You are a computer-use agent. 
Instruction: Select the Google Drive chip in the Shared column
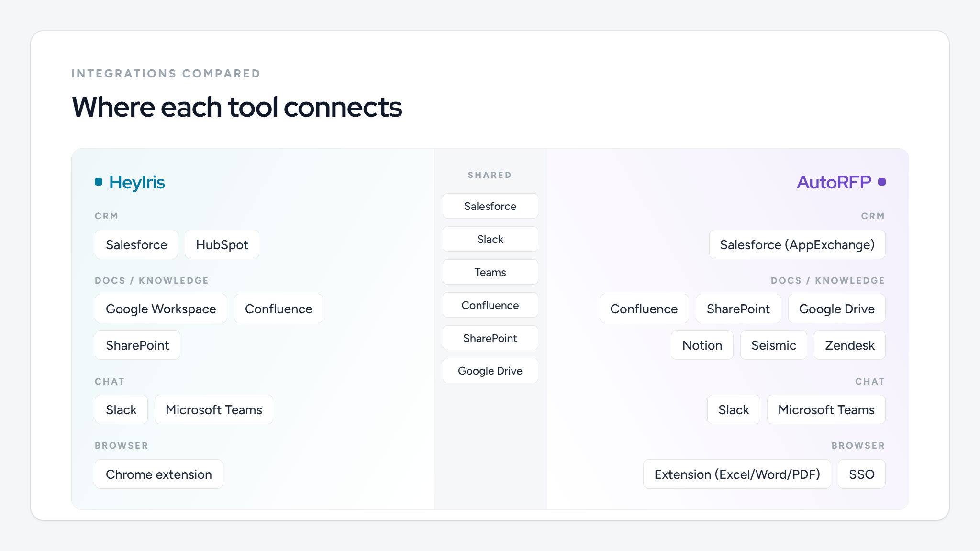coord(490,371)
